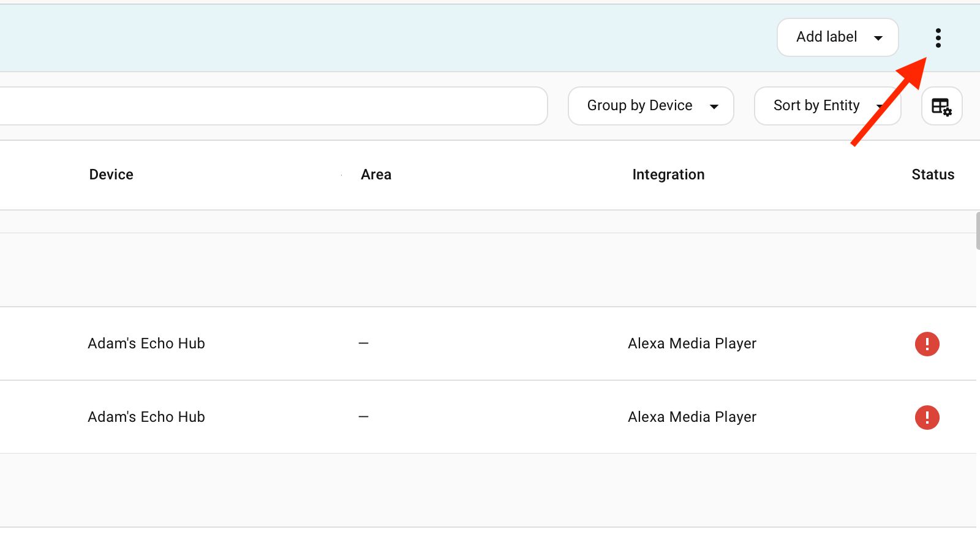Screen dimensions: 980x551
Task: Open the Add label dropdown
Action: [x=837, y=37]
